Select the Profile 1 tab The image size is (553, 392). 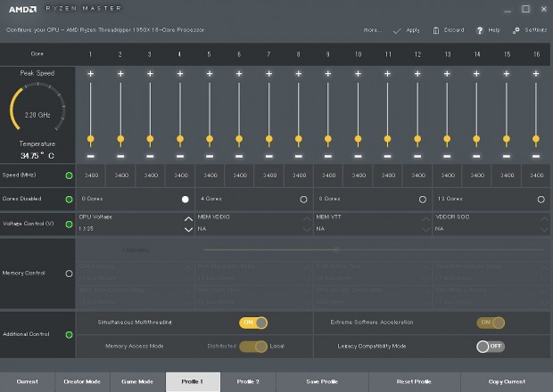(x=193, y=382)
